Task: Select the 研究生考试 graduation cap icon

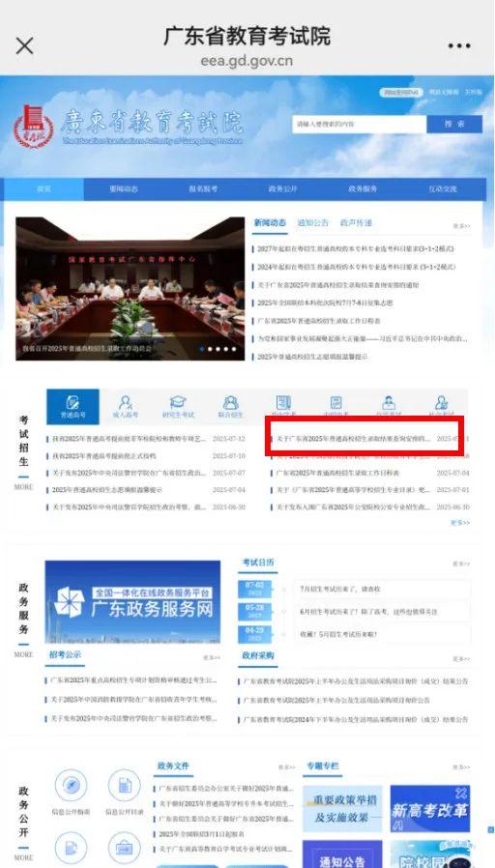Action: [x=178, y=407]
